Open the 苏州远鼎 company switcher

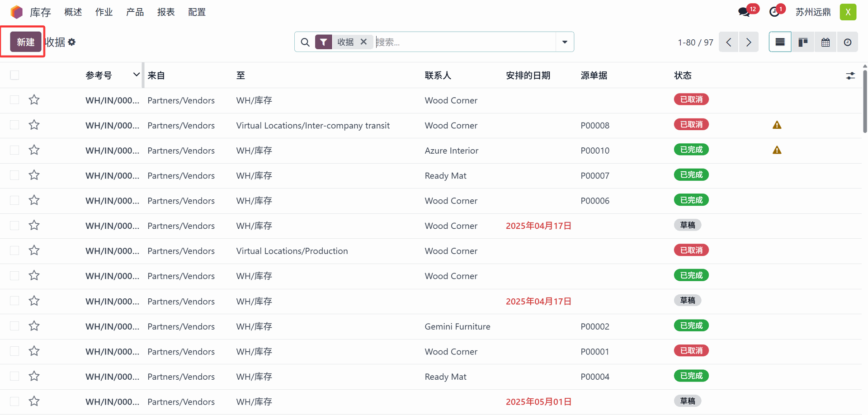click(813, 12)
